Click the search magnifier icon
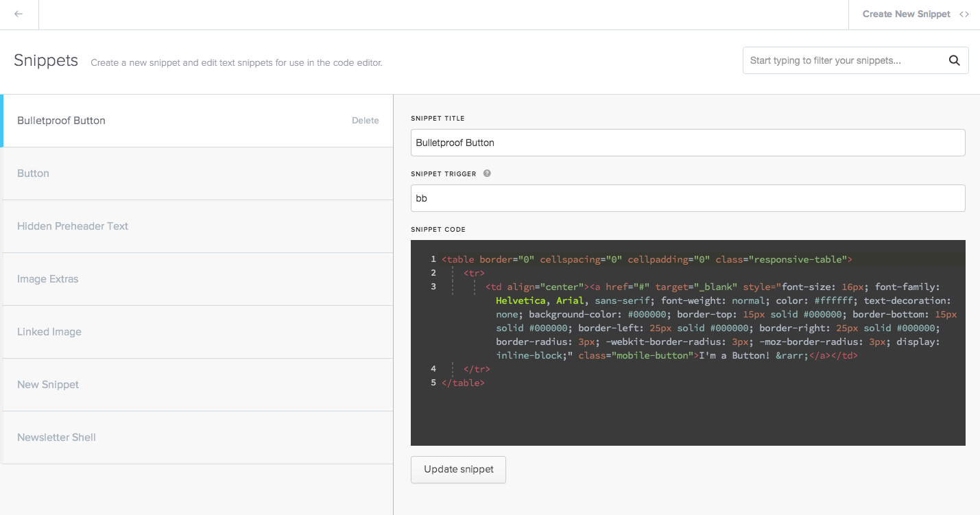 click(x=954, y=60)
